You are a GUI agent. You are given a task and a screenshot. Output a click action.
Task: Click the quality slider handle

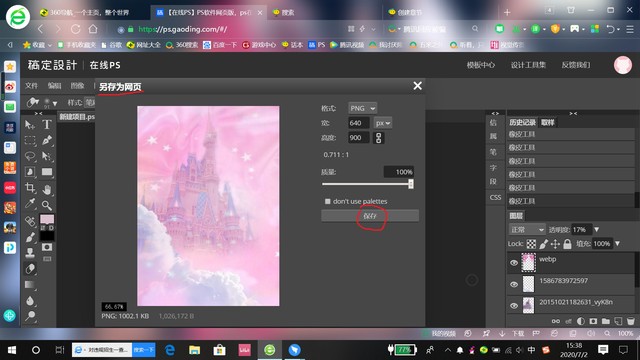click(411, 184)
